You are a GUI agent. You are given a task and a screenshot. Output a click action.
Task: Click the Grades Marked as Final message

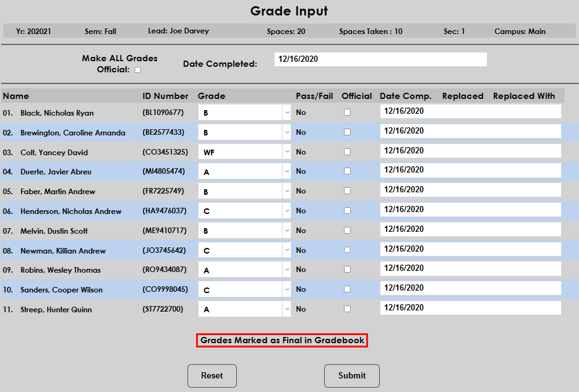pos(282,341)
